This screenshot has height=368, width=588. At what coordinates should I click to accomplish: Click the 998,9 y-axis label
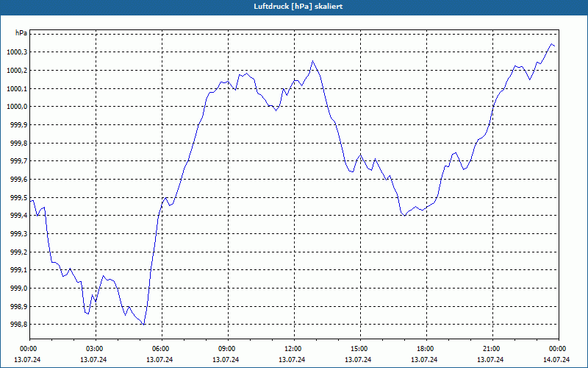pyautogui.click(x=19, y=307)
